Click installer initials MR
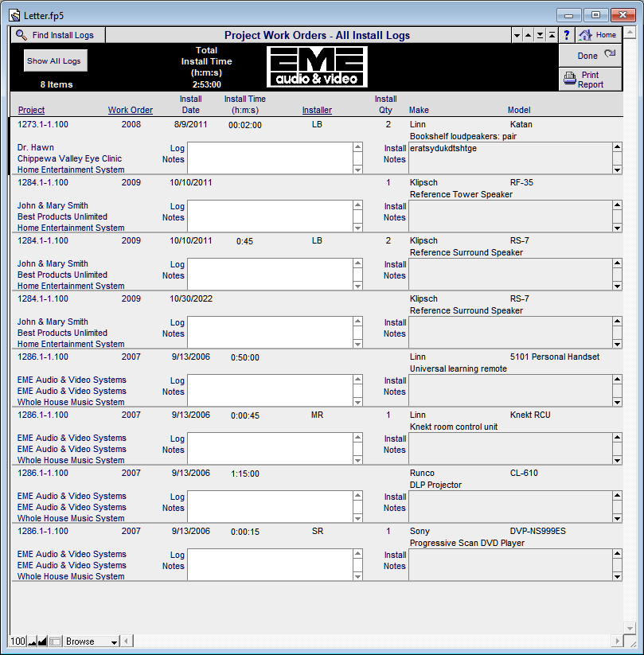The width and height of the screenshot is (644, 655). (317, 415)
